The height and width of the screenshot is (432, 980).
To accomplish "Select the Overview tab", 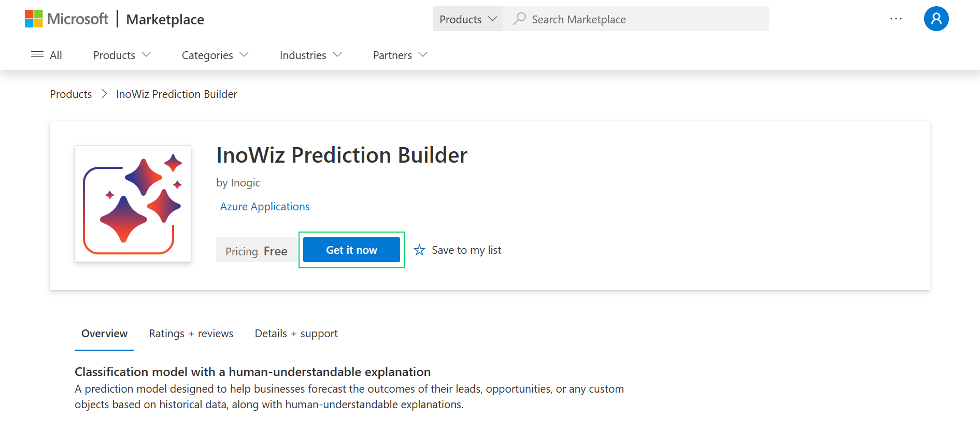I will click(x=104, y=334).
